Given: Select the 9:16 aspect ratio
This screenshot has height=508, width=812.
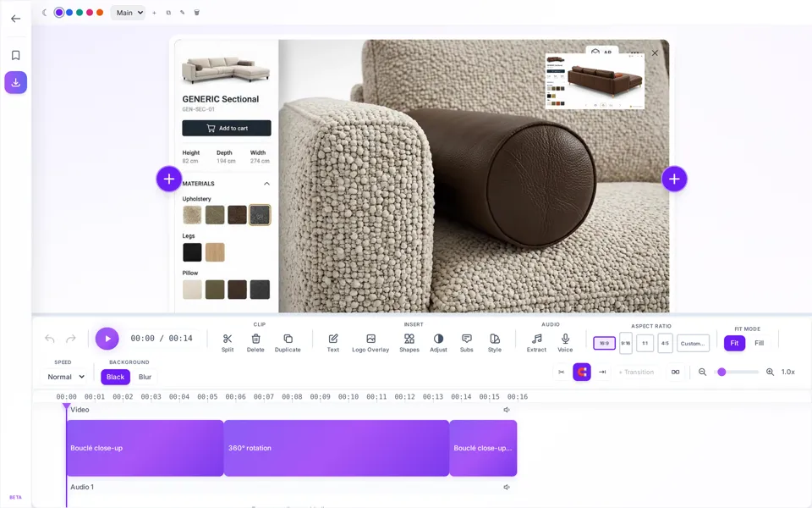Looking at the screenshot, I should click(x=626, y=343).
